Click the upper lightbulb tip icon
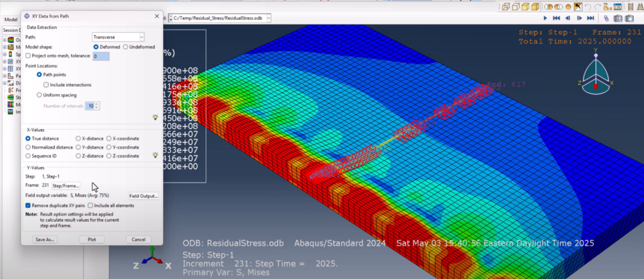644x279 pixels. tap(155, 117)
